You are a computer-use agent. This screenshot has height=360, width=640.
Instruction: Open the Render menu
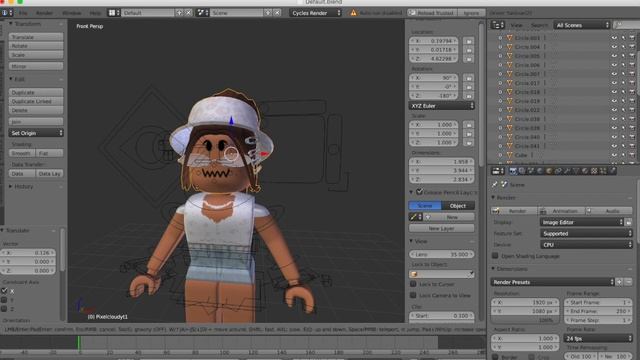click(44, 13)
